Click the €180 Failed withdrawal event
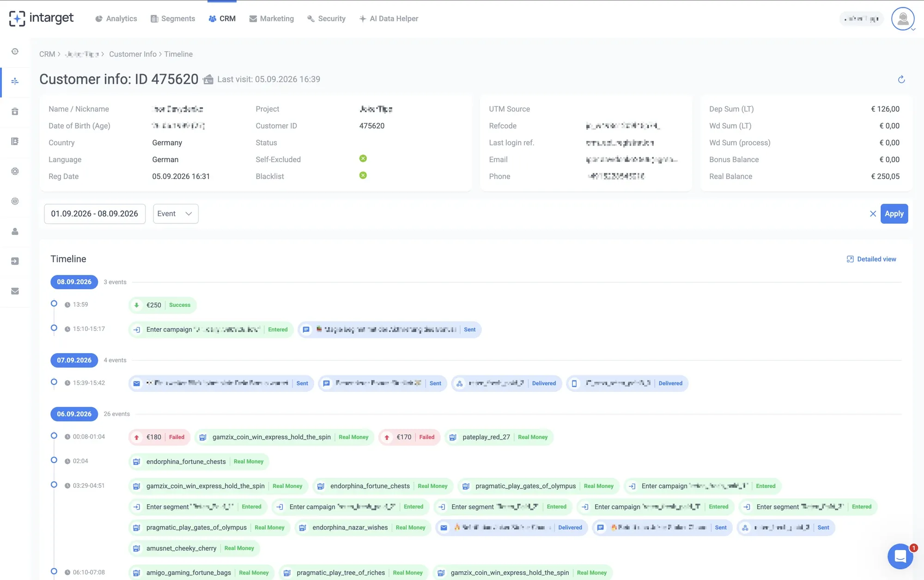This screenshot has width=924, height=580. pyautogui.click(x=159, y=437)
